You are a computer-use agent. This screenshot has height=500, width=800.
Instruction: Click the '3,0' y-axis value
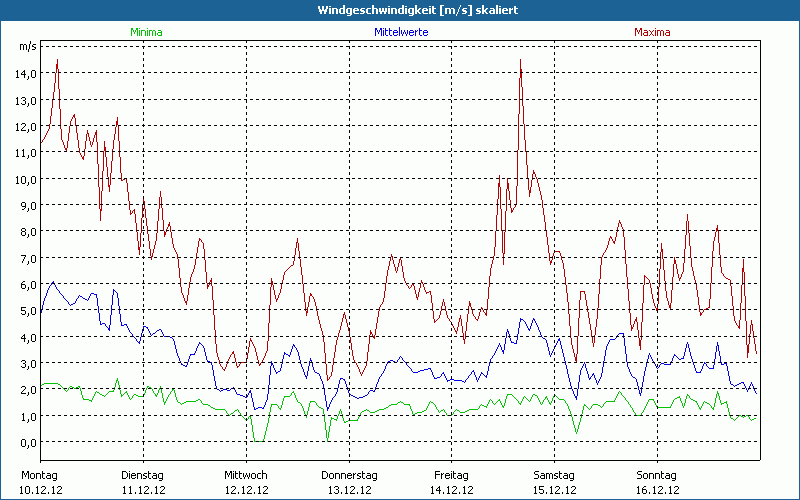coord(28,364)
